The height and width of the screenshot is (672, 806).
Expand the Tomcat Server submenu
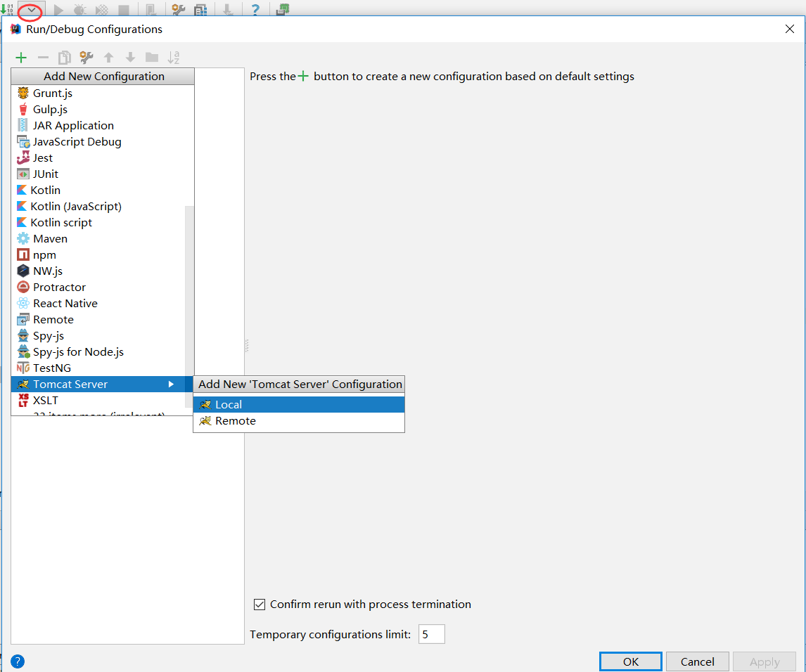pos(103,385)
